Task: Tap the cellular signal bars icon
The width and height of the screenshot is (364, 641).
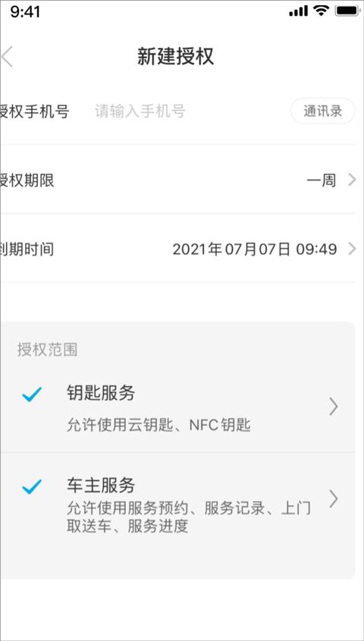Action: (x=298, y=11)
